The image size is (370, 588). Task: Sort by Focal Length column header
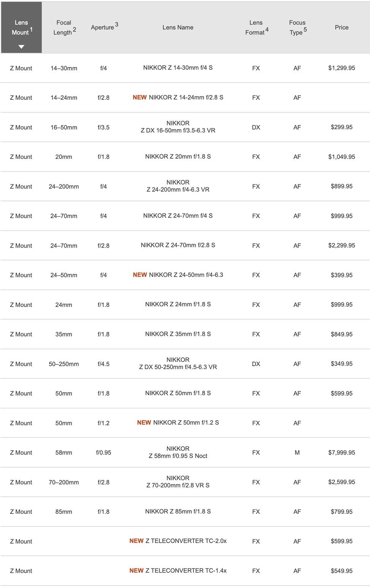(64, 27)
